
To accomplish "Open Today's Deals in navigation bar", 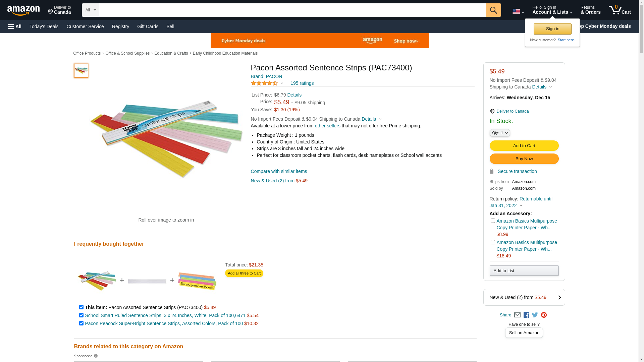I will pyautogui.click(x=44, y=26).
